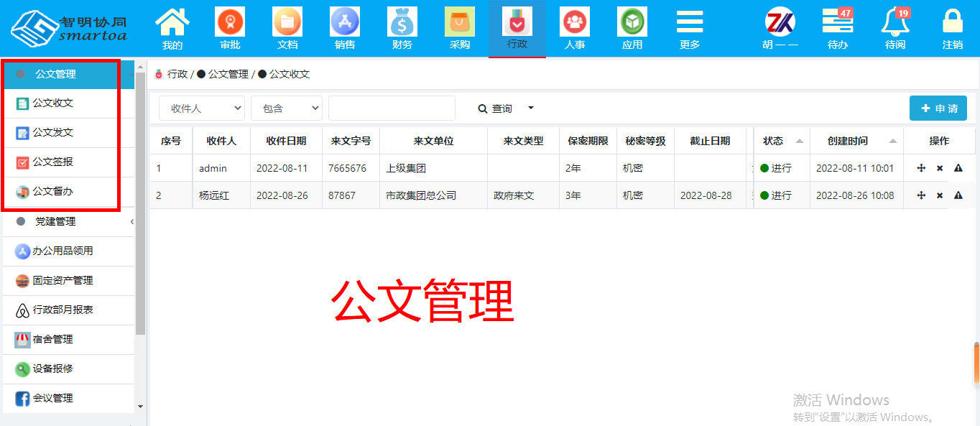Click the 2022-08-11 10:01 created time
This screenshot has width=980, height=426.
click(x=855, y=168)
